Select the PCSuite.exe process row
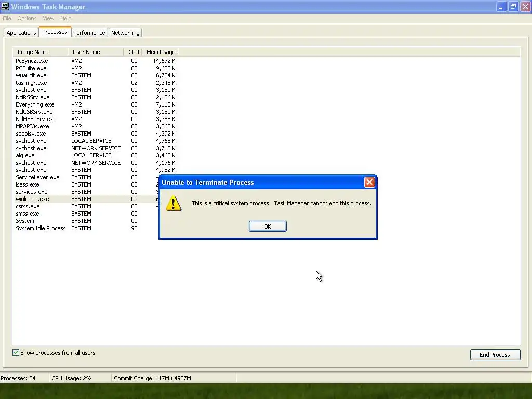This screenshot has height=399, width=532. (x=96, y=68)
